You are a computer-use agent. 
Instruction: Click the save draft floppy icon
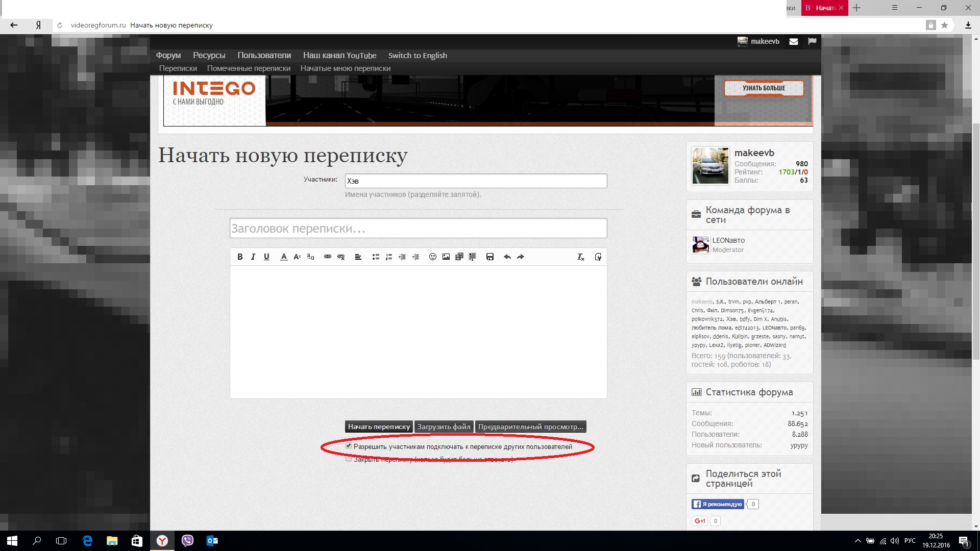[x=490, y=257]
